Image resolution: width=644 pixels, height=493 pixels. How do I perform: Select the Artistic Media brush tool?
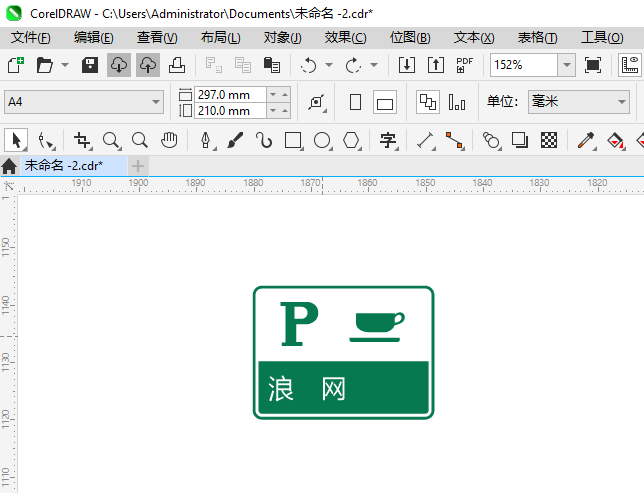(235, 141)
